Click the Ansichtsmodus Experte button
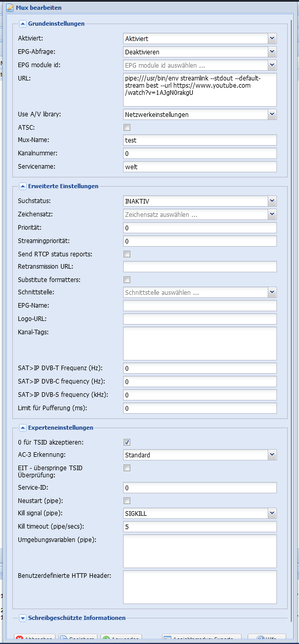The height and width of the screenshot is (644, 299). click(x=202, y=639)
